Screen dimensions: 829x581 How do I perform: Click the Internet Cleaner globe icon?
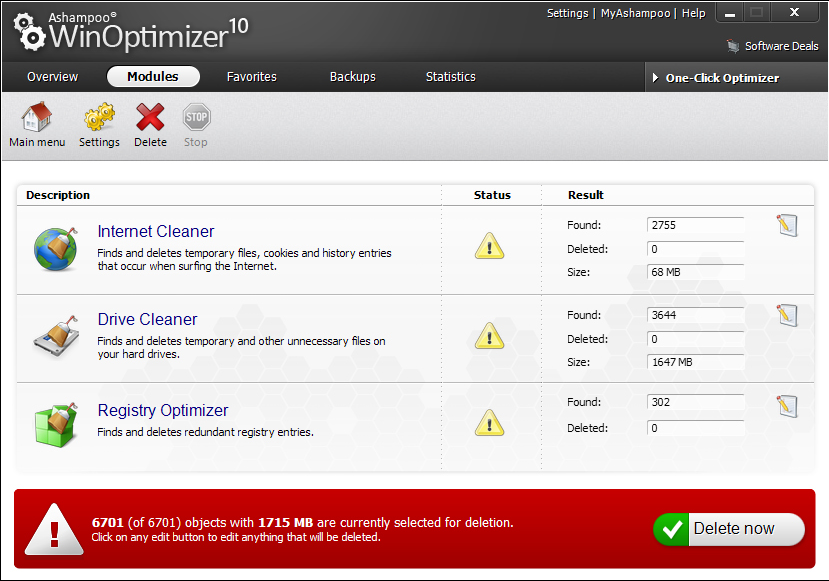[54, 247]
